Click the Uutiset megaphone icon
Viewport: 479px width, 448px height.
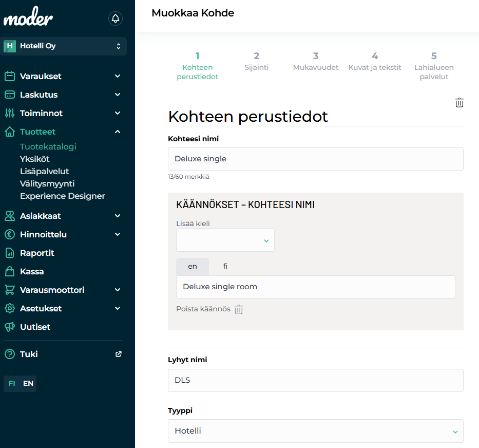10,327
